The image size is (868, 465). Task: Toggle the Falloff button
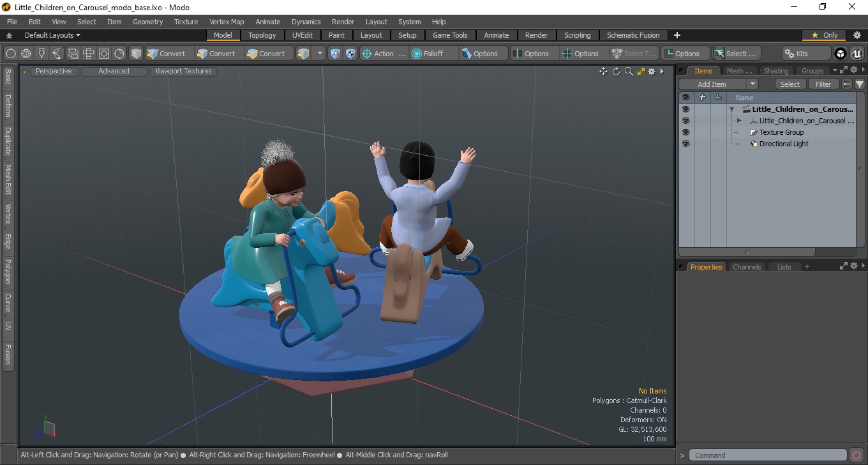coord(434,54)
